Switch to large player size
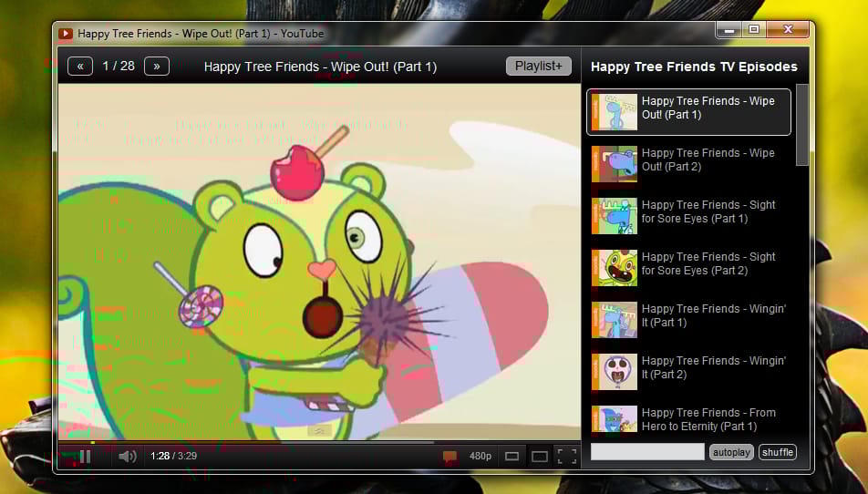The width and height of the screenshot is (868, 494). tap(539, 457)
